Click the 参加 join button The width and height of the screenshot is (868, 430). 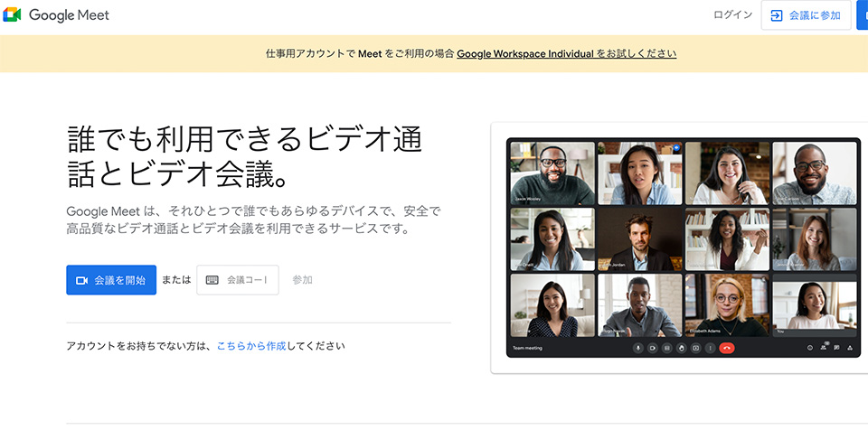(x=302, y=280)
